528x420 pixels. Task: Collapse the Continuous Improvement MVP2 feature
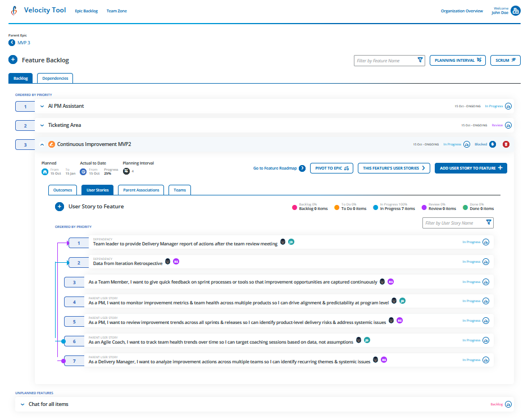click(42, 144)
